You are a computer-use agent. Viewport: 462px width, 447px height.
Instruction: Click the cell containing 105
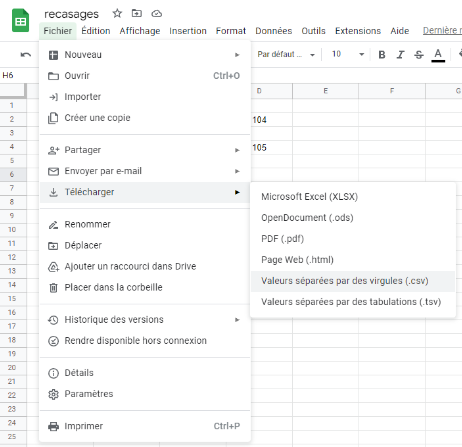(x=271, y=147)
